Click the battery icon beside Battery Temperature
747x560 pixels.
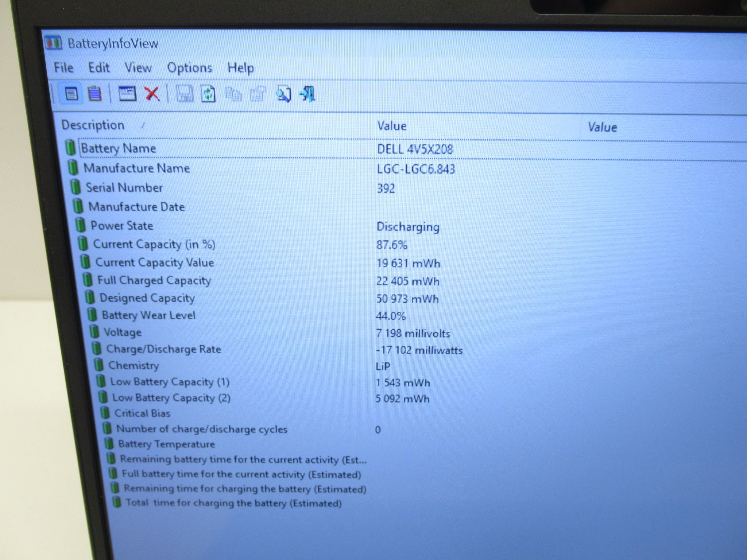(109, 444)
